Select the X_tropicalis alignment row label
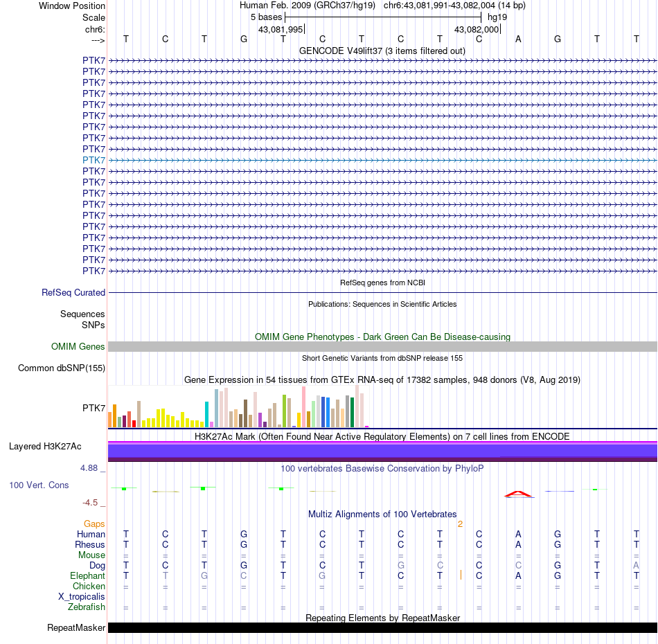 tap(82, 597)
